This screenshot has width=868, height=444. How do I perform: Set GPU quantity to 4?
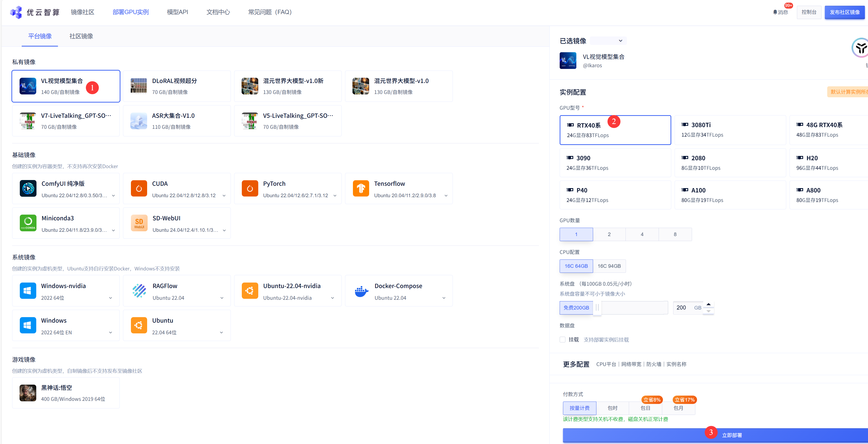pyautogui.click(x=642, y=234)
